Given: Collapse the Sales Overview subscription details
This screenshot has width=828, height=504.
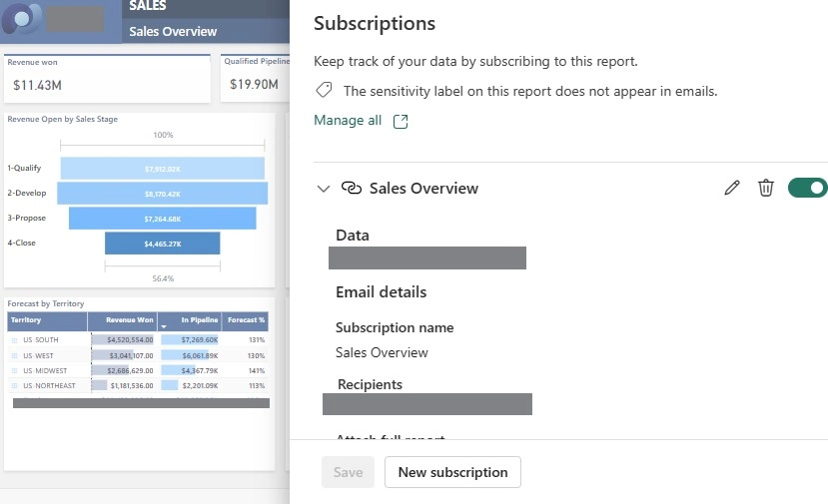Looking at the screenshot, I should (x=324, y=189).
